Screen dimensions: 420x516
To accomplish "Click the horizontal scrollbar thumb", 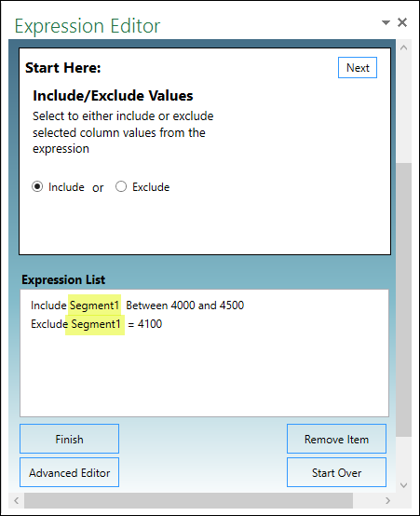I will (189, 500).
